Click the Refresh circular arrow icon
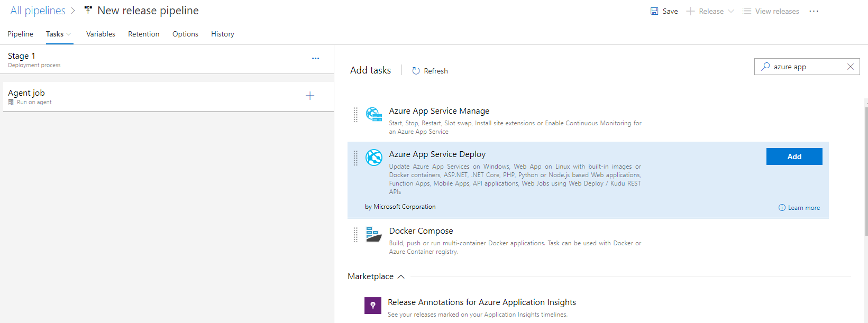The width and height of the screenshot is (868, 323). click(x=416, y=71)
